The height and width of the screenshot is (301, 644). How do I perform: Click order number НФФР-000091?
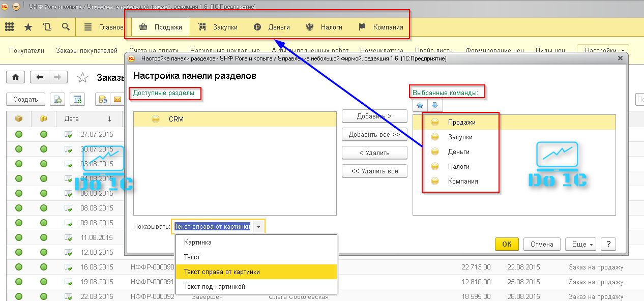pyautogui.click(x=152, y=282)
